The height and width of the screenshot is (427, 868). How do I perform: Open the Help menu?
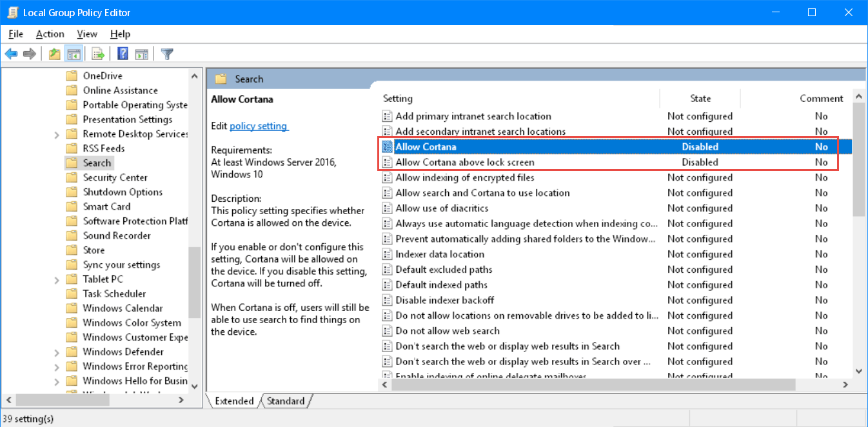point(120,34)
